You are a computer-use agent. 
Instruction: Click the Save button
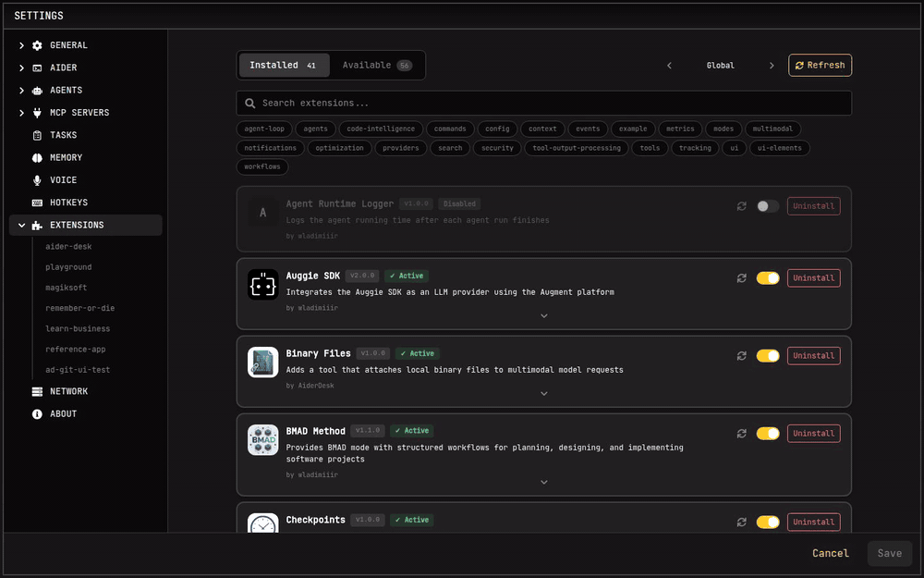tap(889, 553)
